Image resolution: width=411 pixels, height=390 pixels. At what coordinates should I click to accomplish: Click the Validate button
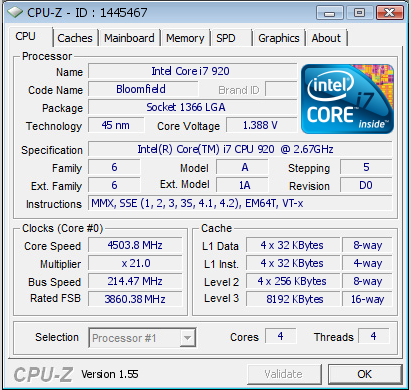click(x=284, y=374)
